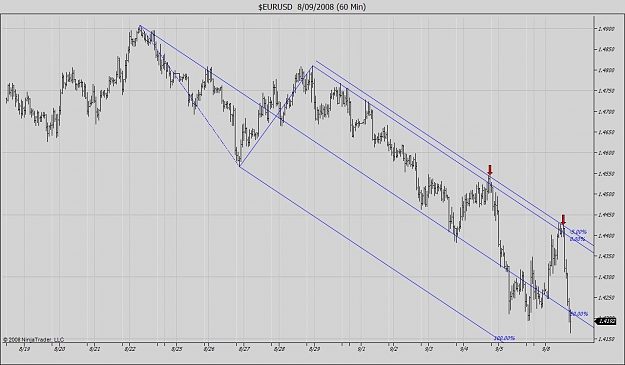Pick the 8/26 date on the time axis
This screenshot has width=625, height=365.
(209, 349)
